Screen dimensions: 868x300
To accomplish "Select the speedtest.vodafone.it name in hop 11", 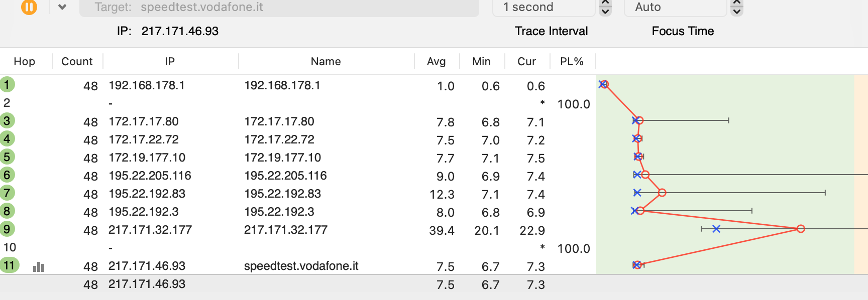I will click(301, 266).
